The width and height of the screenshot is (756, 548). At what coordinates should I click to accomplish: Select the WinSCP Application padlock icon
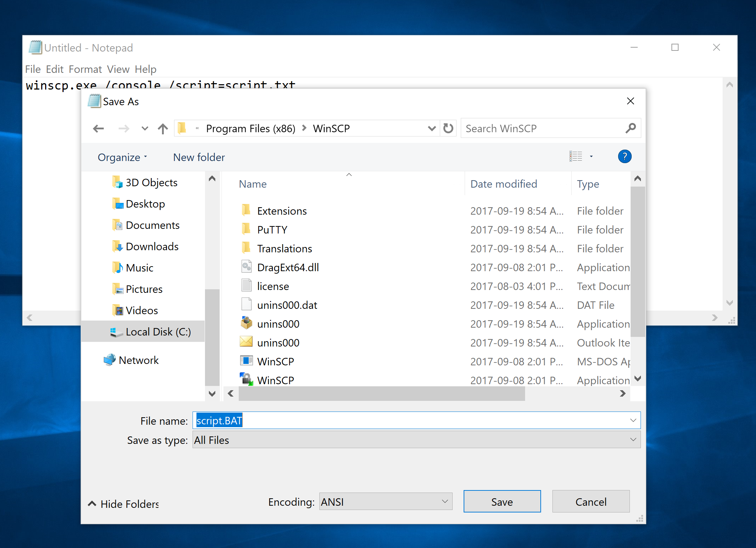point(246,379)
